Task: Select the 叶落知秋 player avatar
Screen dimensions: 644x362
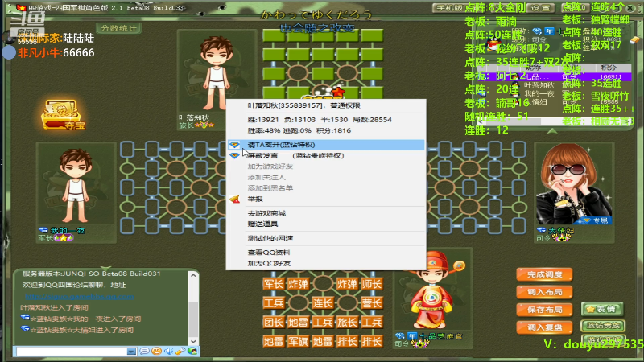Action: pyautogui.click(x=215, y=73)
